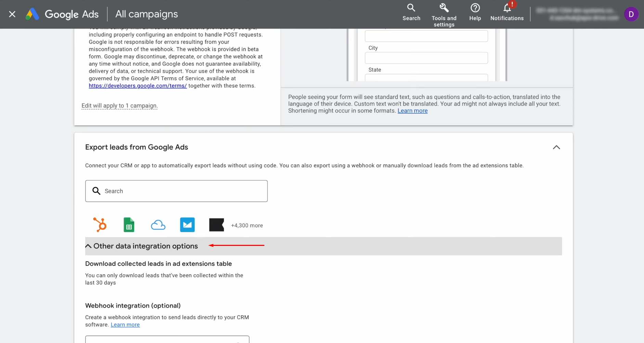Click the Webhook integration (optional) heading
644x343 pixels.
pyautogui.click(x=133, y=306)
